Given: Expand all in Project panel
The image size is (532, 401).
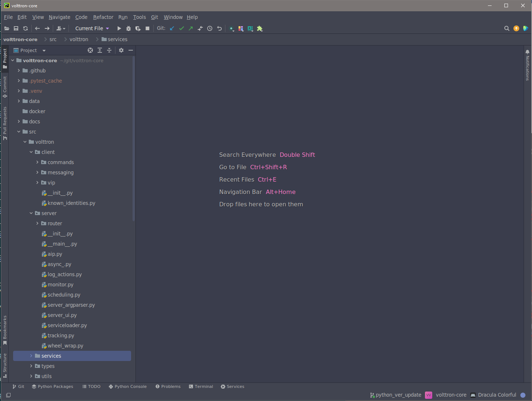Looking at the screenshot, I should (100, 50).
